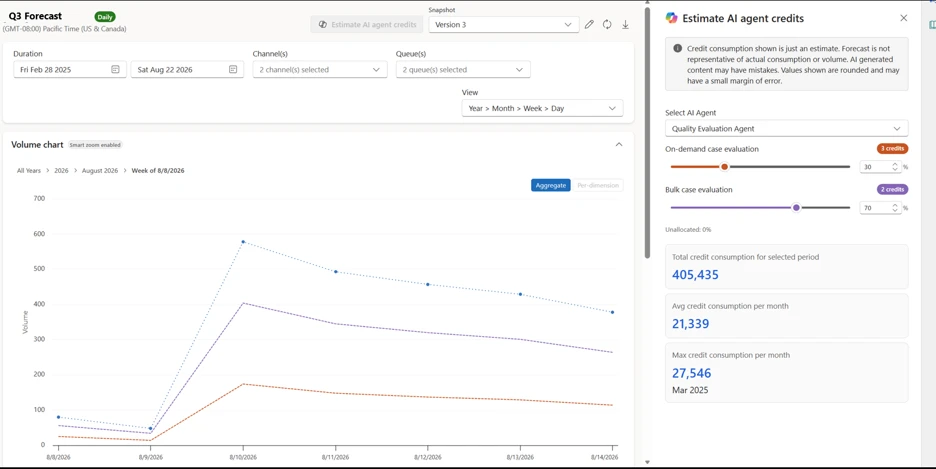Click the Copilot logo in the panel header

pos(672,18)
